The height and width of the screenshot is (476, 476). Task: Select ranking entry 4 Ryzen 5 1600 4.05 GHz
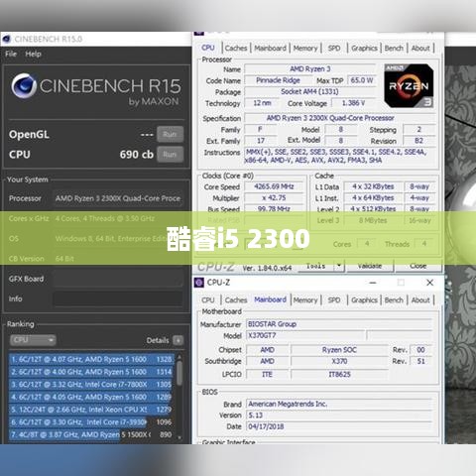point(91,397)
